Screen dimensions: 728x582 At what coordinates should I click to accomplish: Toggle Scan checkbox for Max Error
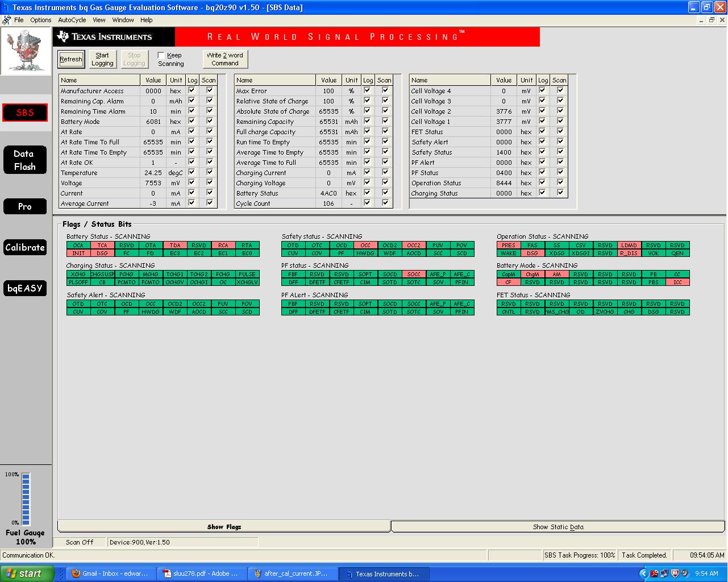[385, 90]
